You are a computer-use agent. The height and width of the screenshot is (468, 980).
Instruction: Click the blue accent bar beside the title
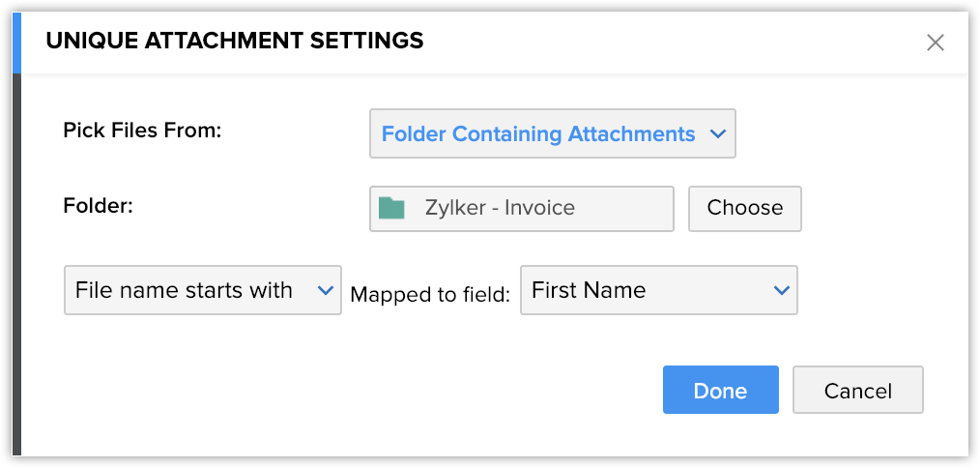[16, 42]
